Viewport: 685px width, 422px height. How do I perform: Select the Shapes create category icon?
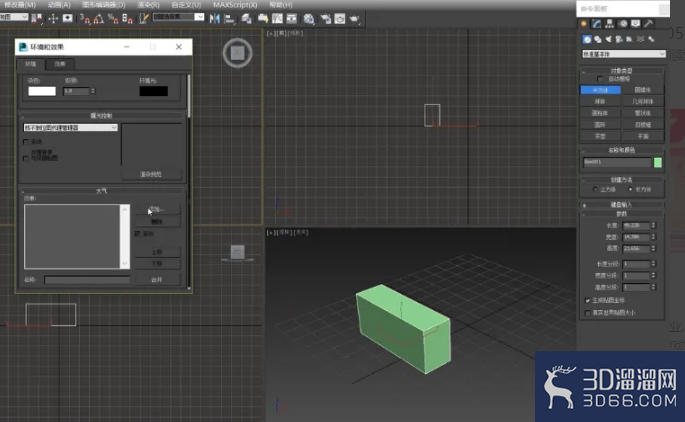[598, 39]
